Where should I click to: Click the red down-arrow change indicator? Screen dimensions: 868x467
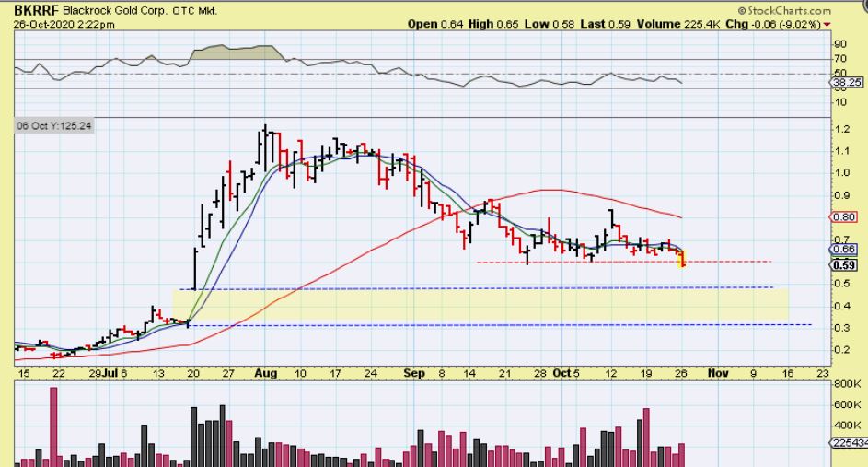point(827,24)
